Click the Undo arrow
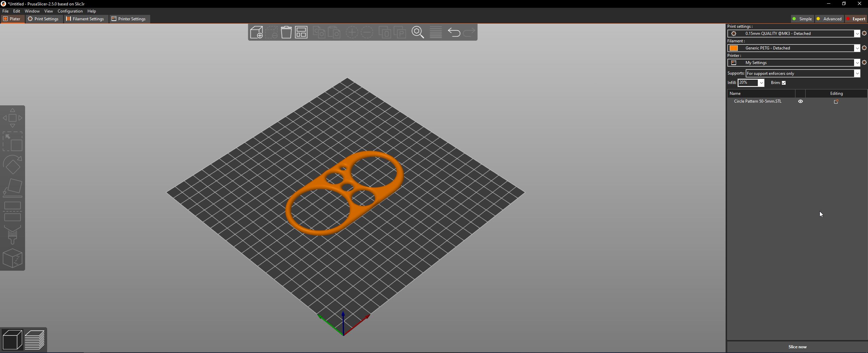Screen dimensions: 868x353 454,32
